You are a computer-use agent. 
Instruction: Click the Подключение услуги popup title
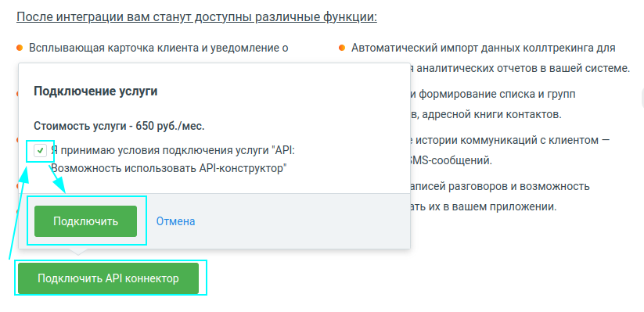95,91
